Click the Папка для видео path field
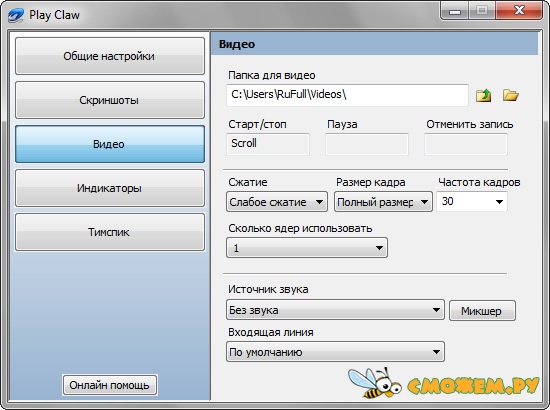 click(347, 95)
